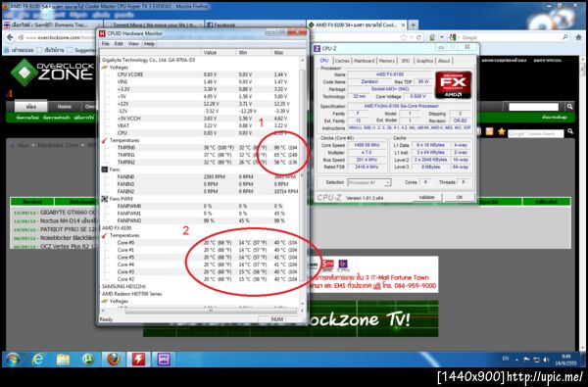Screen dimensions: 588x387
Task: Switch to CPU-Z purple taskbar icon
Action: (164, 360)
